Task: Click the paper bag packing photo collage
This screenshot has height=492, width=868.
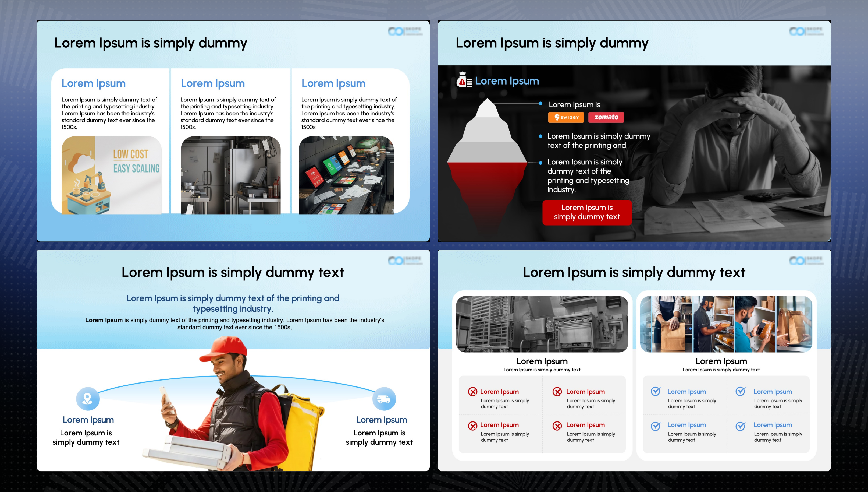Action: (726, 324)
